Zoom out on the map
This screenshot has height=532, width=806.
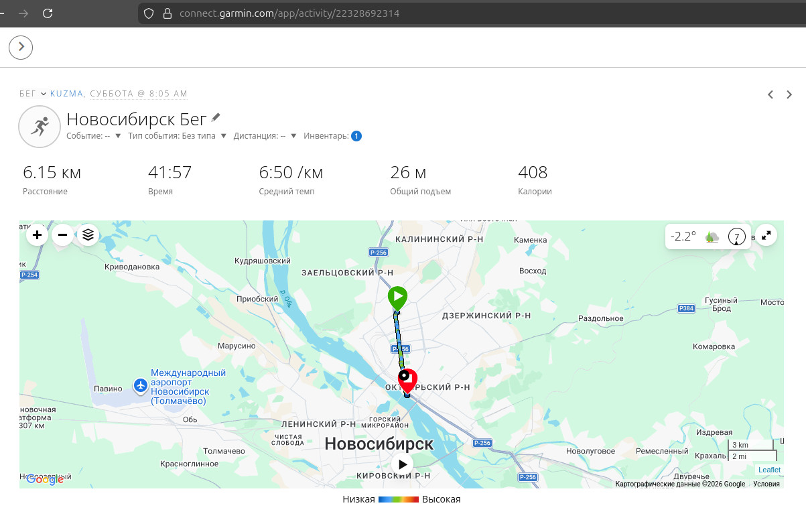[x=62, y=235]
